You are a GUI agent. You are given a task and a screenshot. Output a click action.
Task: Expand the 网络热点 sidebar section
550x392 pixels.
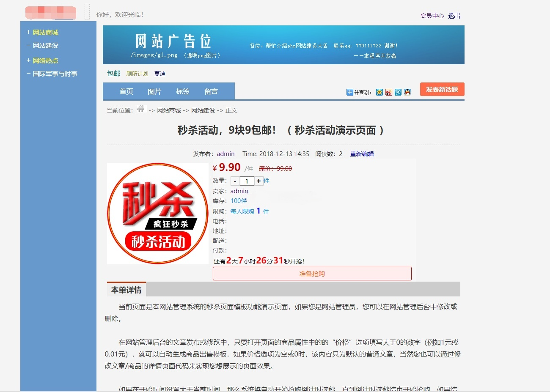tap(44, 60)
